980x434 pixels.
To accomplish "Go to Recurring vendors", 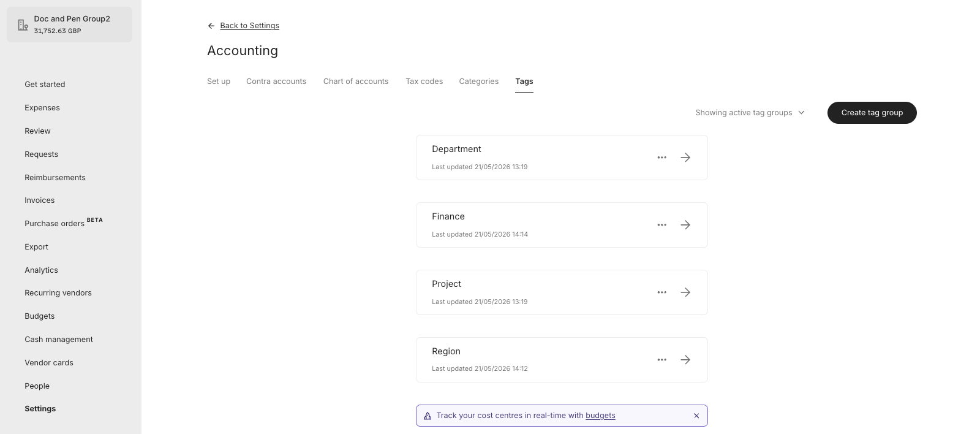I will pos(58,293).
